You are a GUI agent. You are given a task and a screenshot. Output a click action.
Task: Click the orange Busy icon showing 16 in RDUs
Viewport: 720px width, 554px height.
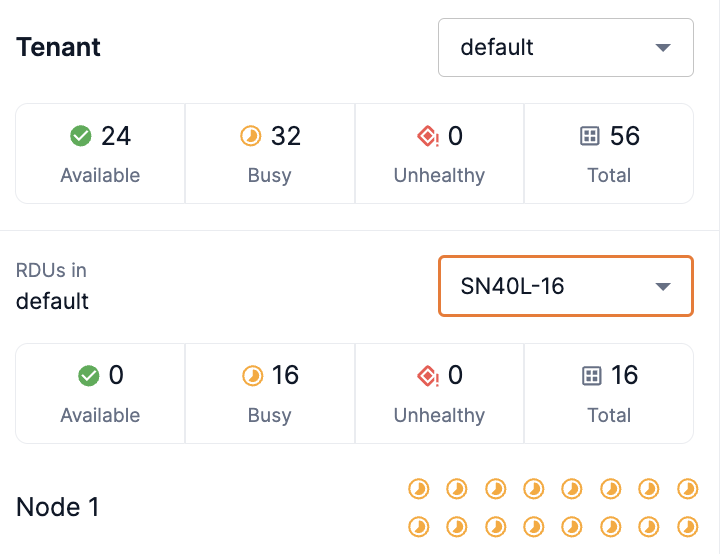[x=253, y=375]
